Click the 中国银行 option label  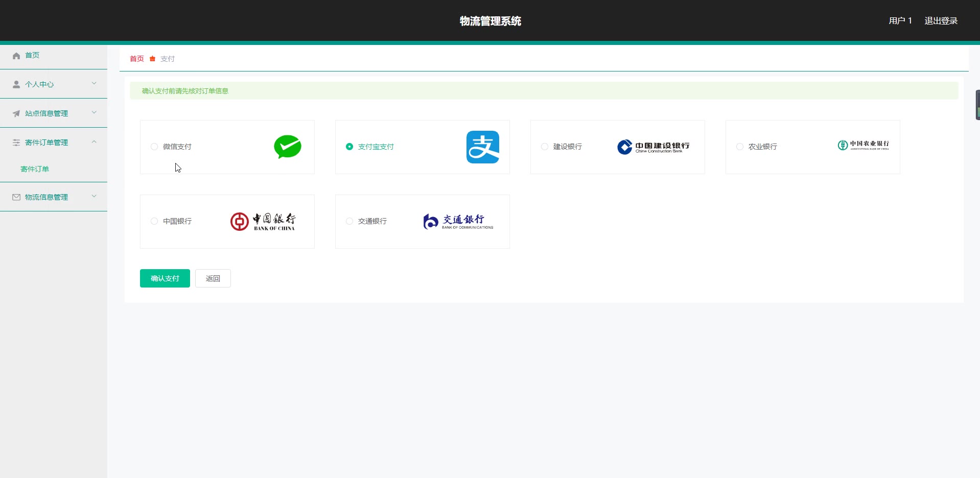177,221
